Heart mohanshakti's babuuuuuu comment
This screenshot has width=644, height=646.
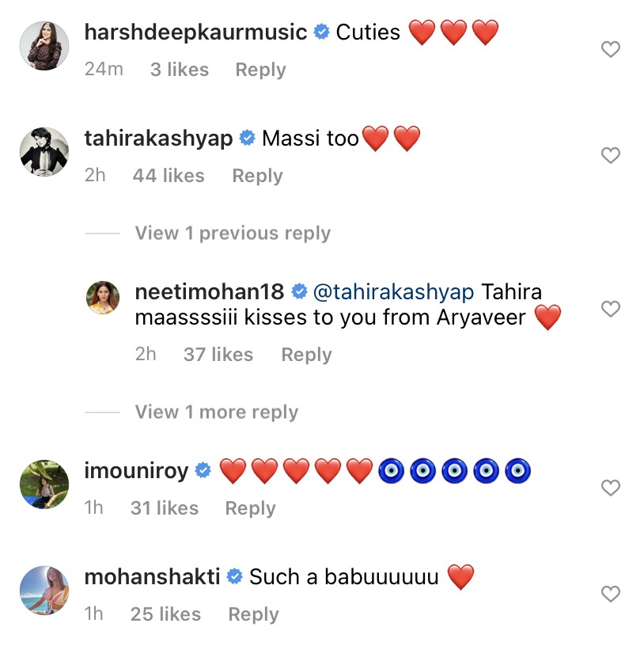point(610,594)
